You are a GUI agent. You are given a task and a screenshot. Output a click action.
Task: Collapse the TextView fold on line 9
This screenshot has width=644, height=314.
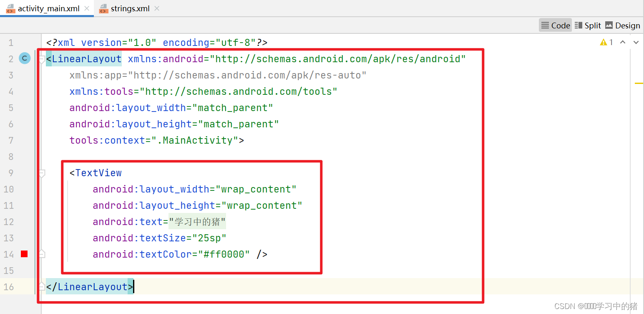(x=41, y=173)
